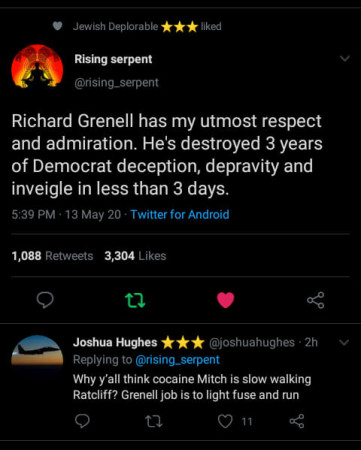This screenshot has height=450, width=361.
Task: Like Joshua Hughes' reply
Action: (x=225, y=421)
